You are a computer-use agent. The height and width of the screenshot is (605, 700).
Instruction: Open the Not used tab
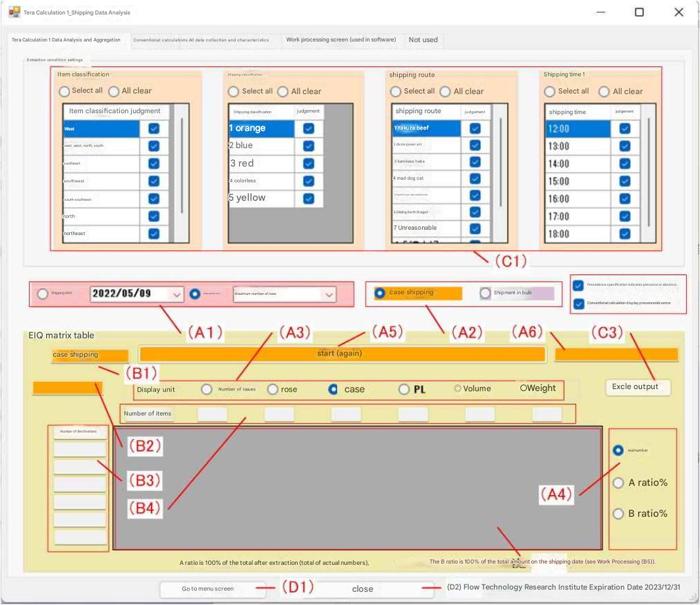[423, 39]
